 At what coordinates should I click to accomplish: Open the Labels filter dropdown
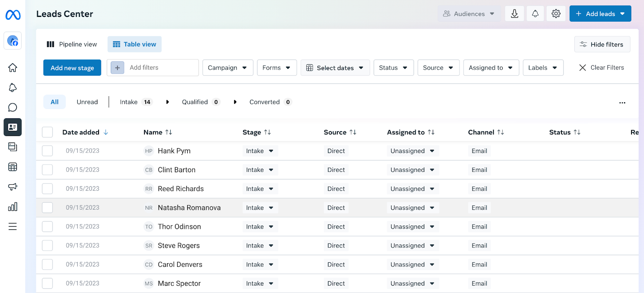[543, 68]
